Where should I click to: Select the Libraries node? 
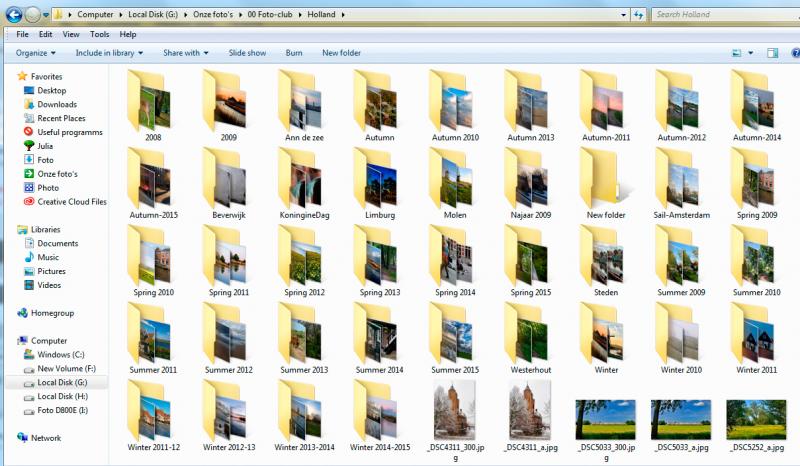pos(45,230)
